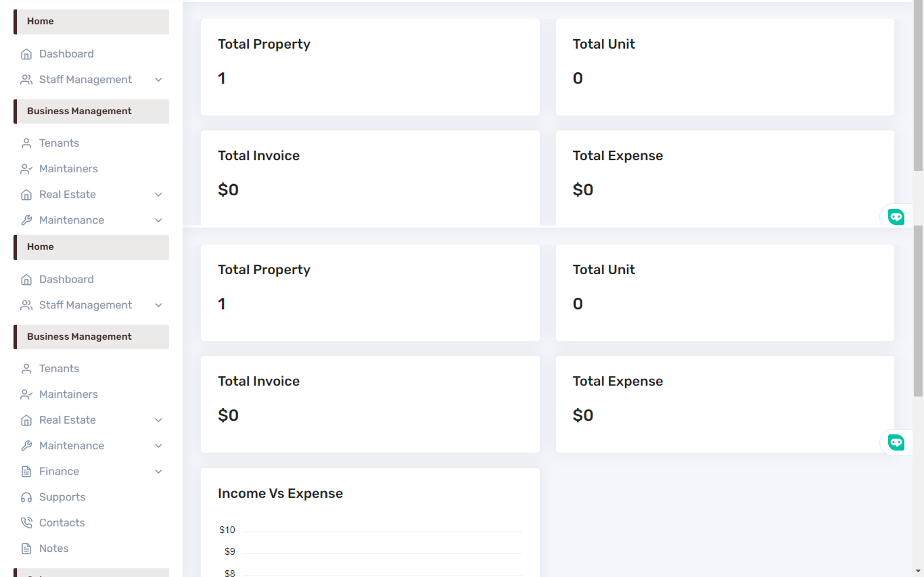
Task: Click the Finance document icon in sidebar
Action: [26, 472]
